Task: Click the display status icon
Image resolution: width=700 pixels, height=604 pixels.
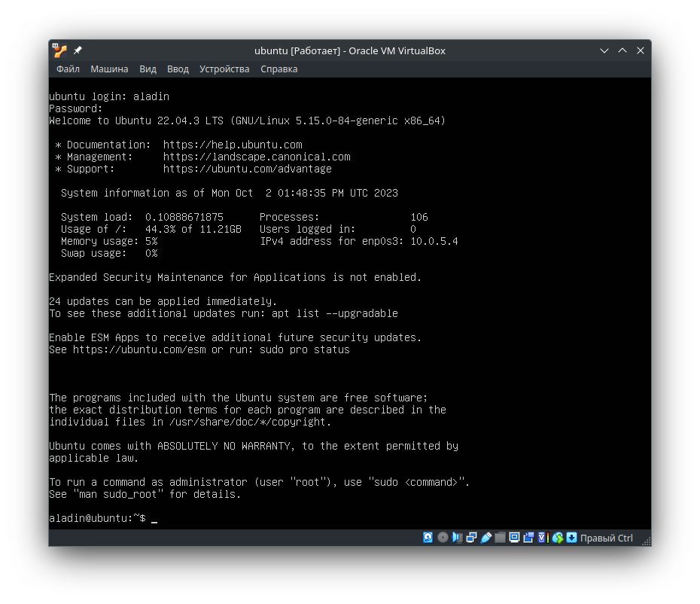Action: (x=514, y=538)
